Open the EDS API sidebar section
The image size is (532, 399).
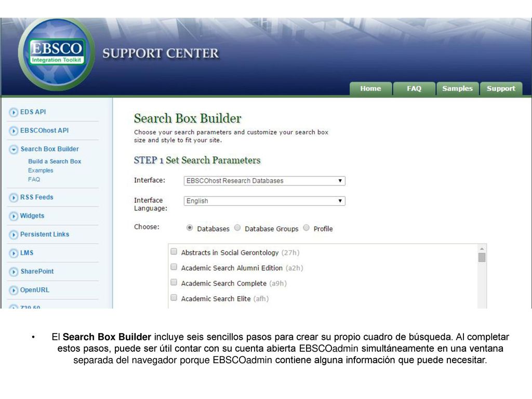point(33,112)
